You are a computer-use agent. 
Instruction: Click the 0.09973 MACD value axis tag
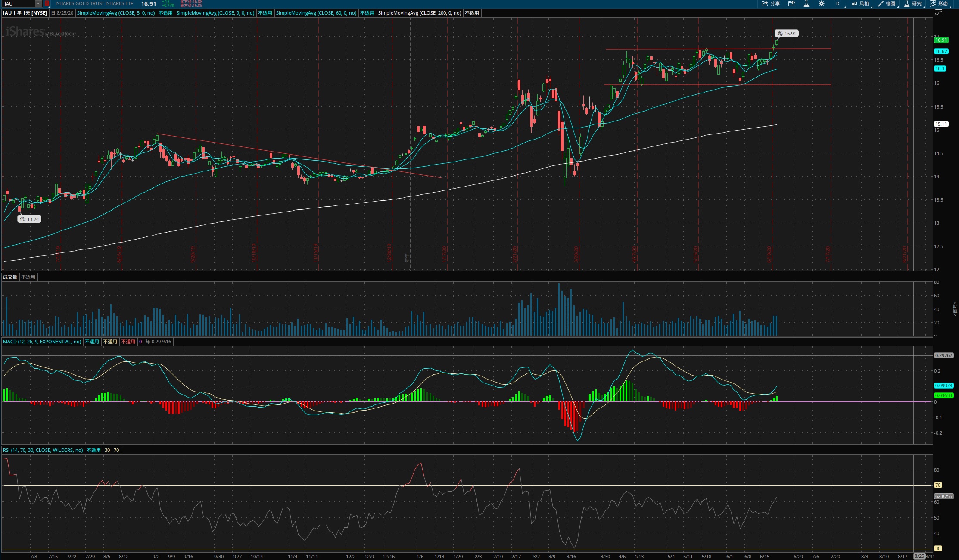point(943,386)
